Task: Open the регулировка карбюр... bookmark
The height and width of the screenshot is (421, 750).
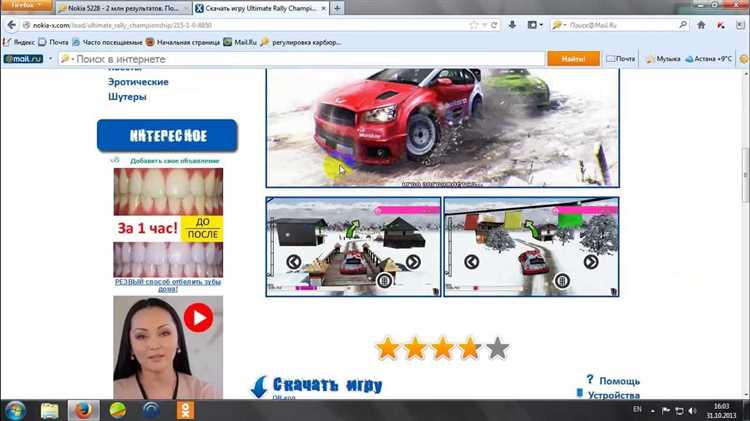Action: point(301,42)
